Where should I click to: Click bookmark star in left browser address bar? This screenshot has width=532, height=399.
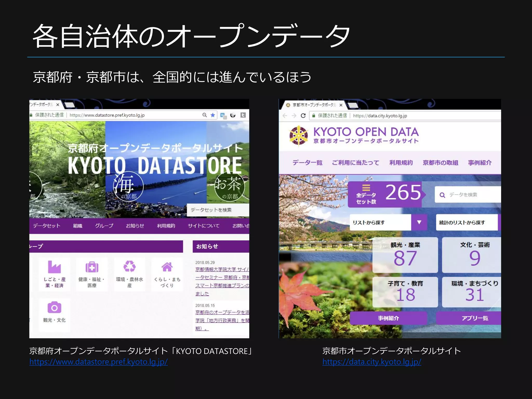click(x=213, y=115)
